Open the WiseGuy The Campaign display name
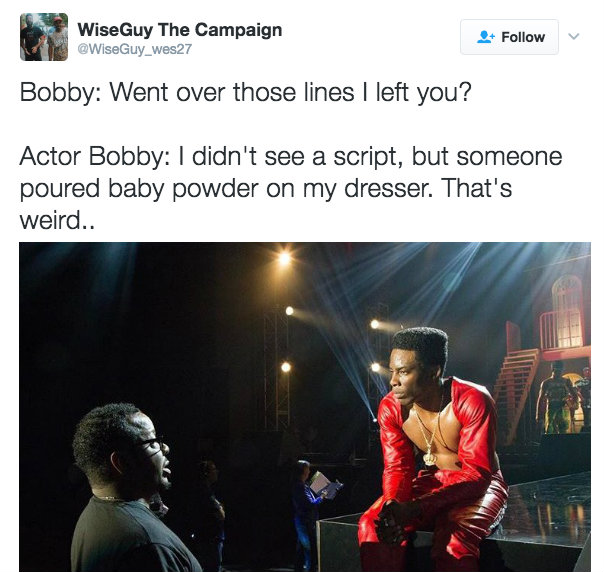The image size is (604, 572). coord(180,30)
